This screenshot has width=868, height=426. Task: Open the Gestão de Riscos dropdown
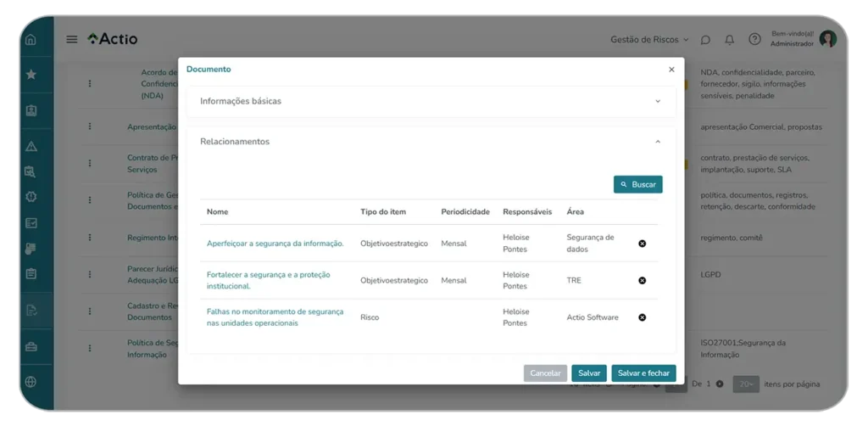pyautogui.click(x=649, y=39)
